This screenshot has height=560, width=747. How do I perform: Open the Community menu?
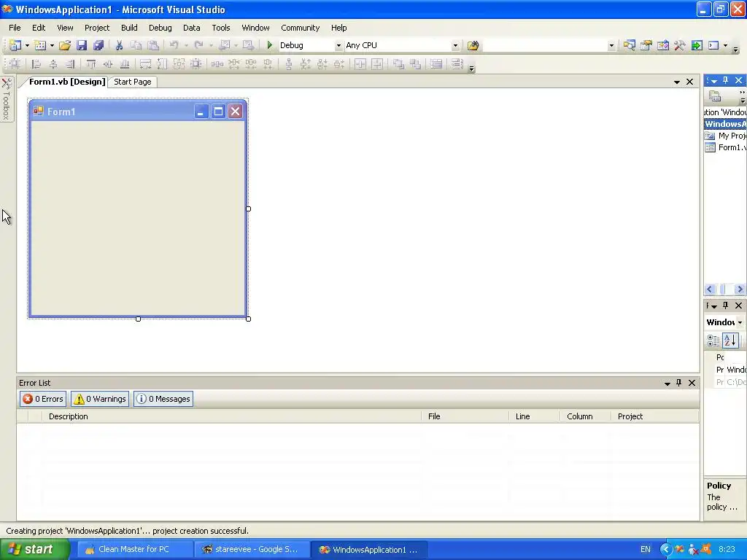click(300, 28)
